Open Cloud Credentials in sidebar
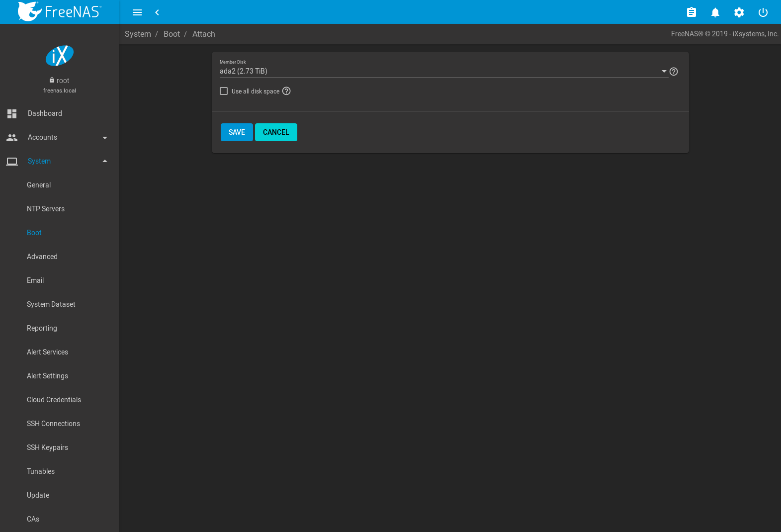 click(x=54, y=400)
